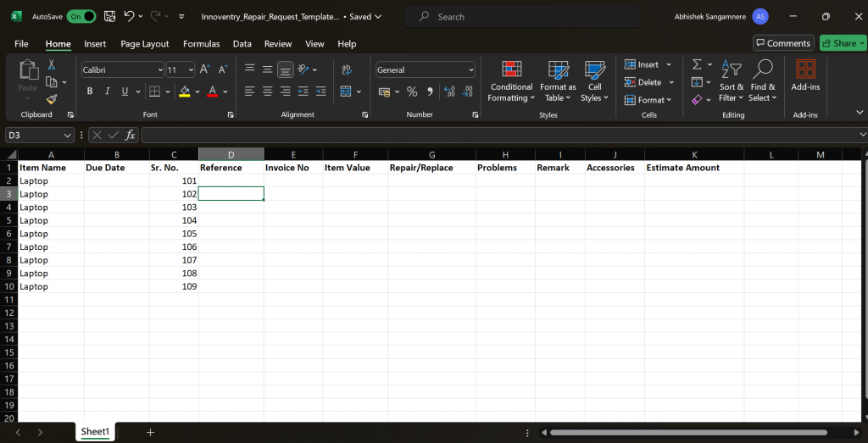Toggle Wrap Text in Alignment group

pyautogui.click(x=347, y=69)
